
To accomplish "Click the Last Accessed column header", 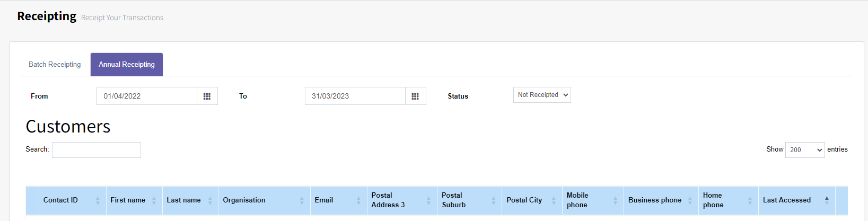I will pos(797,200).
